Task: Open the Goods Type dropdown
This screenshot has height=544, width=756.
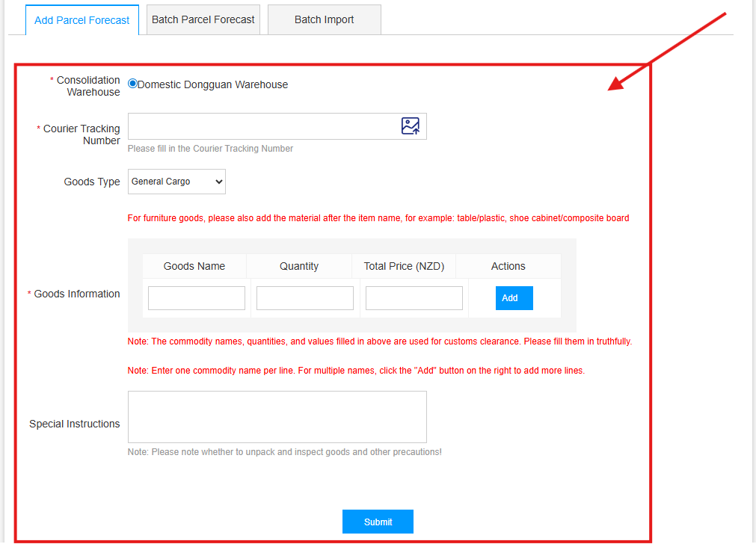Action: point(176,182)
